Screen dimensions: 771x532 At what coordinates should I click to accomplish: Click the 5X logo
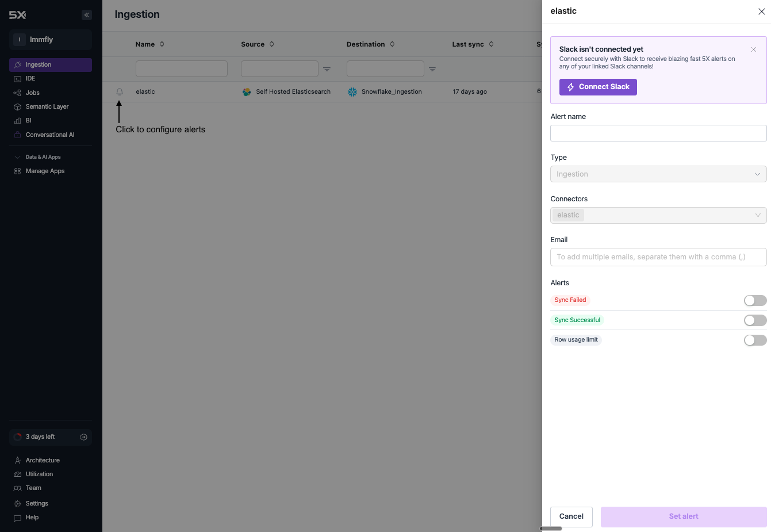(x=17, y=15)
